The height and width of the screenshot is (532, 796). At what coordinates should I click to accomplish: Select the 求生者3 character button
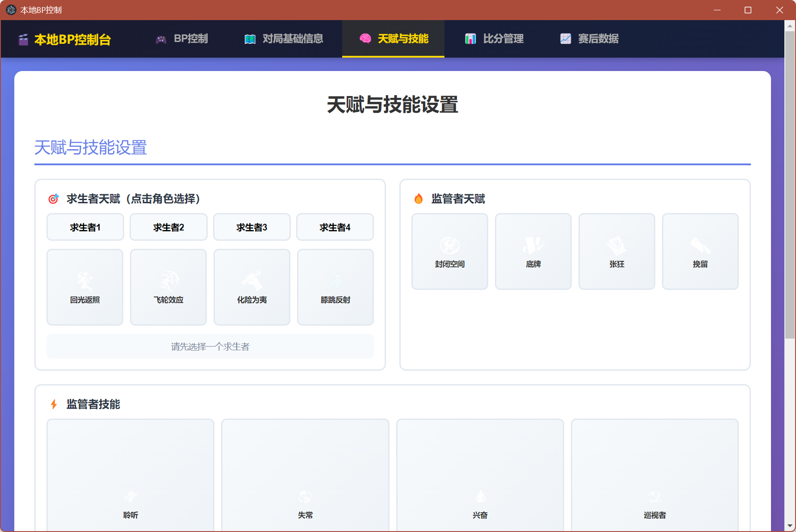coord(251,227)
